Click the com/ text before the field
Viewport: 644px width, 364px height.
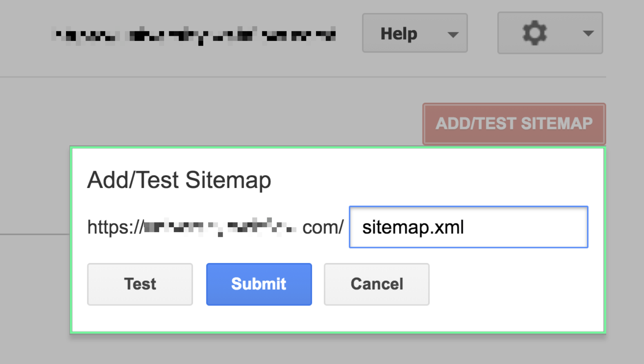pyautogui.click(x=323, y=227)
